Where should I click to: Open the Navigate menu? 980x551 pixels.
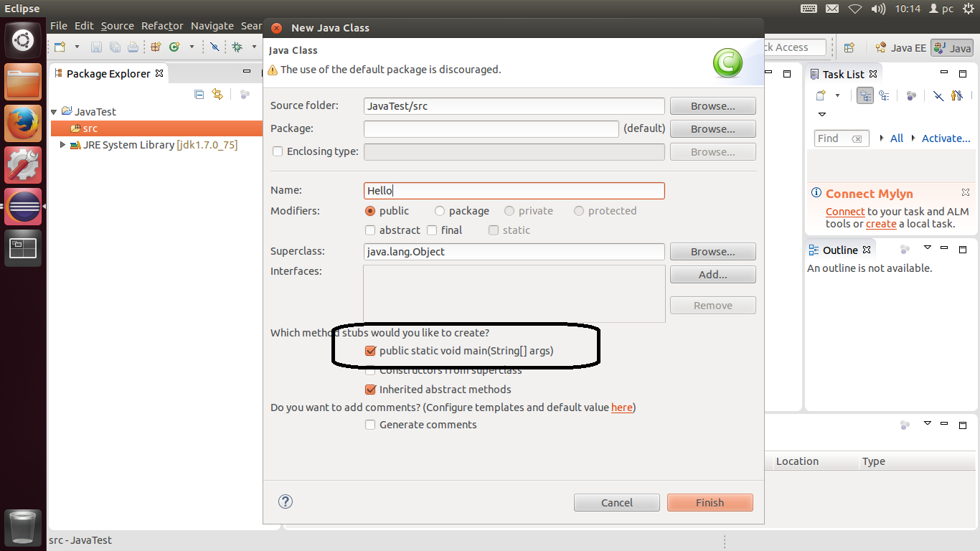coord(212,26)
